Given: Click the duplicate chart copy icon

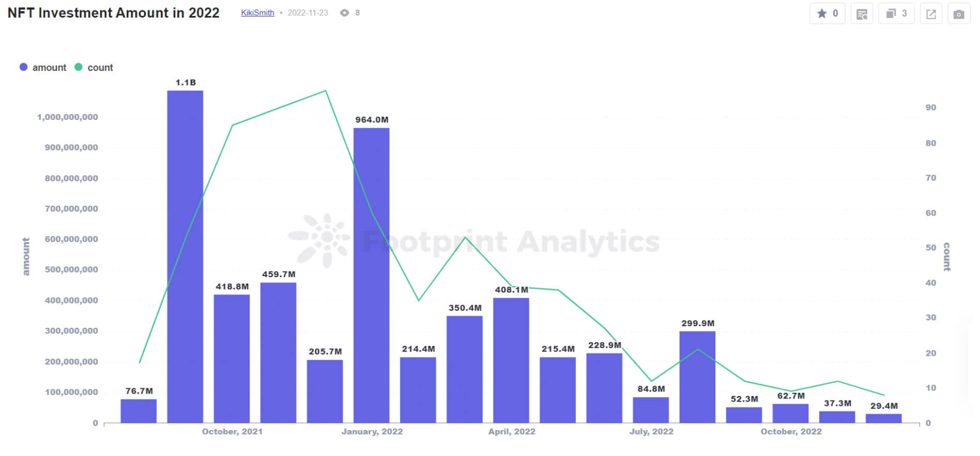Looking at the screenshot, I should [x=891, y=13].
